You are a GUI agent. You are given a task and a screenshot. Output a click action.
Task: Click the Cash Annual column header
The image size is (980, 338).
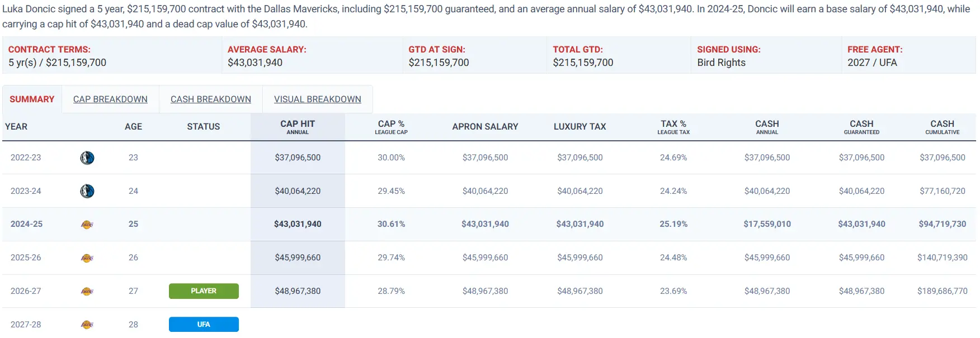(x=767, y=127)
